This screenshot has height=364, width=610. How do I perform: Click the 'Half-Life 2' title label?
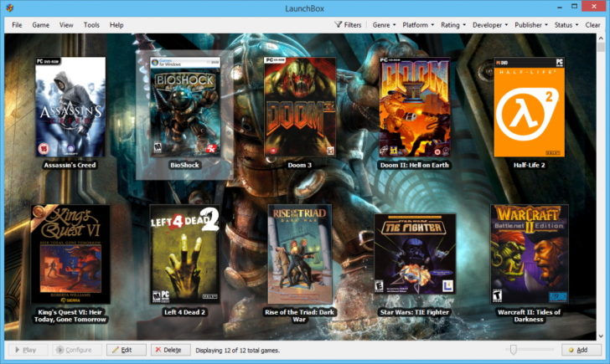pos(529,165)
